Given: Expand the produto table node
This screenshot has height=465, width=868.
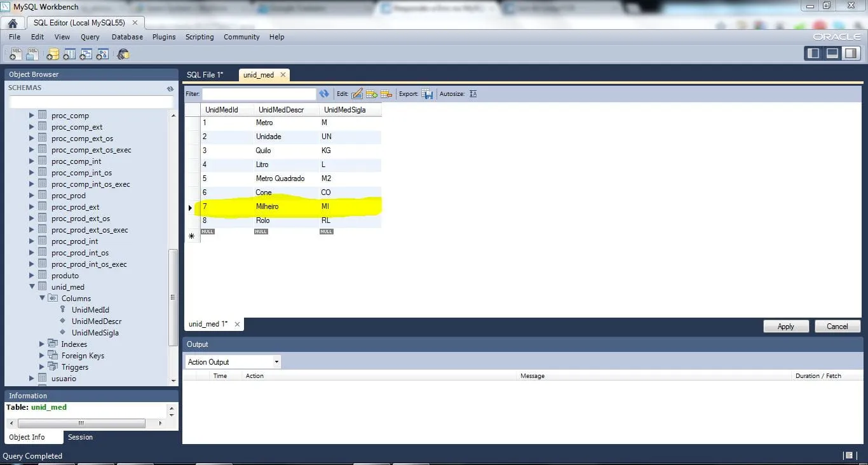Looking at the screenshot, I should point(32,276).
